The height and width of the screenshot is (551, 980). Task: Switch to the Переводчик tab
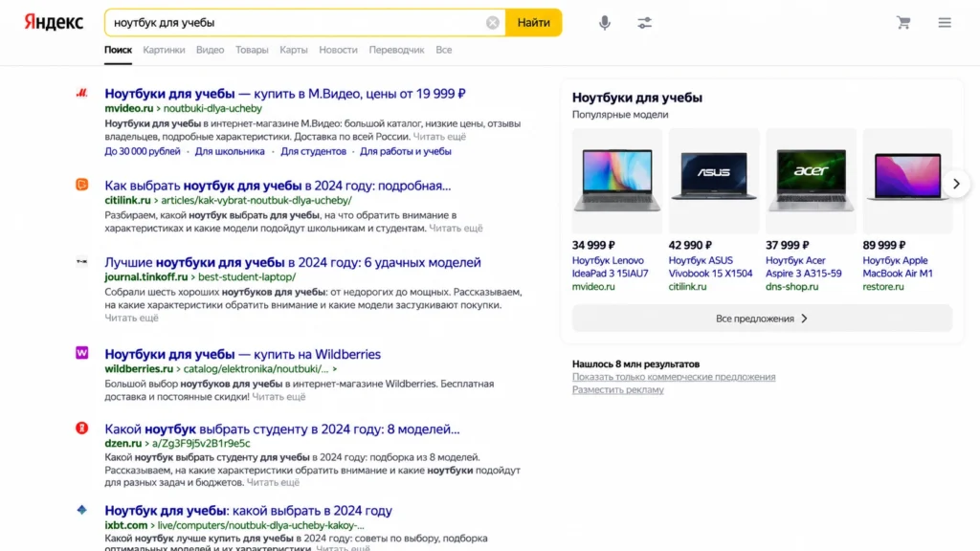[396, 50]
